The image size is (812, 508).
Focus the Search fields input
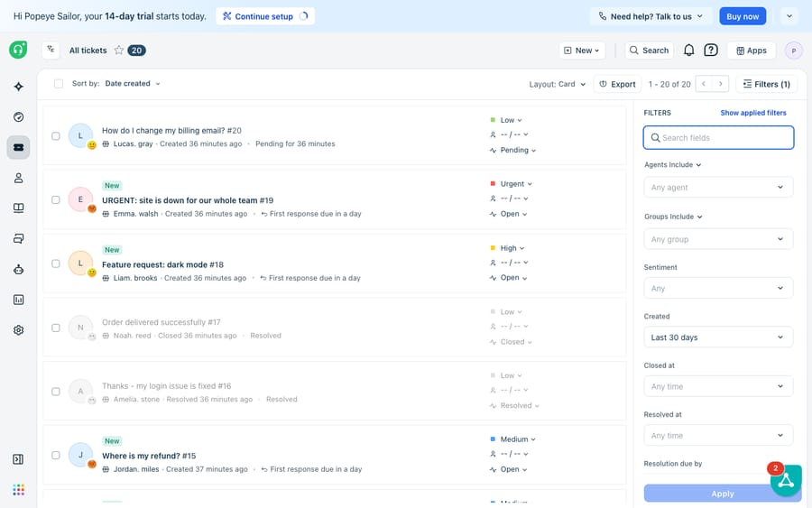click(718, 138)
